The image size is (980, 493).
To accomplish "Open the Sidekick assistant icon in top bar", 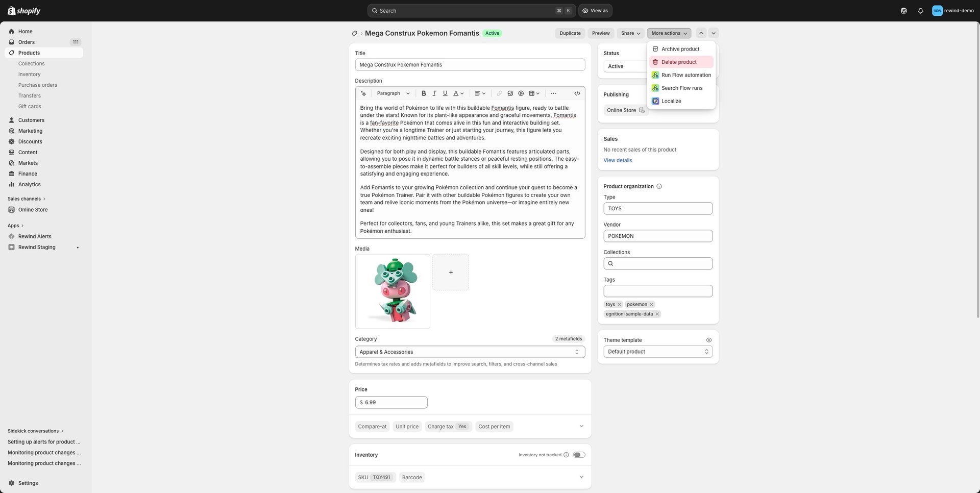I will [903, 11].
